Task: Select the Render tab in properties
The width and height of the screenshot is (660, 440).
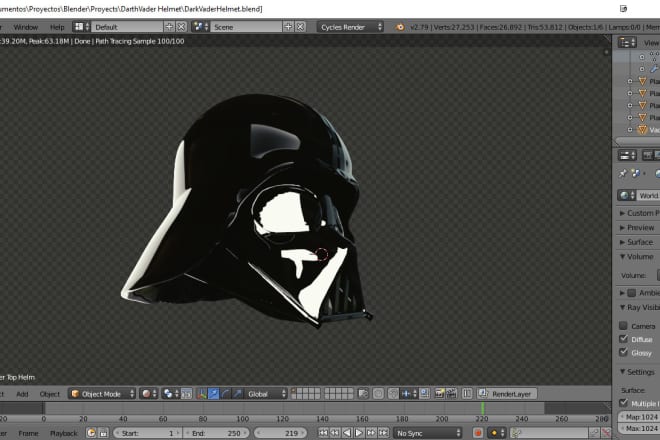Action: point(647,155)
